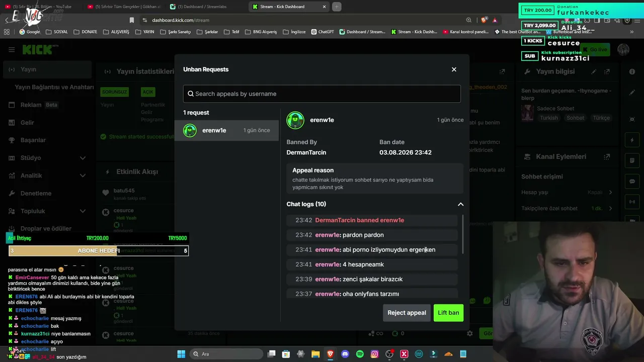The width and height of the screenshot is (644, 362).
Task: Select erenw1e request in the list
Action: coord(226,130)
